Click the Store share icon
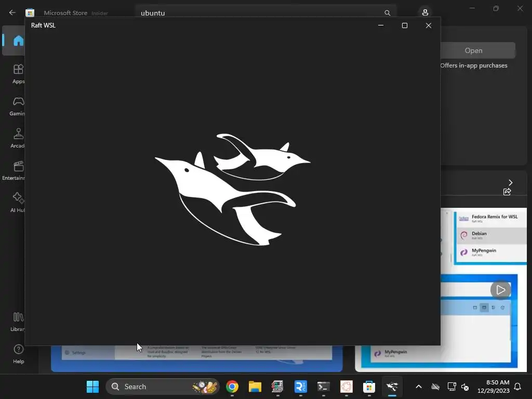Image resolution: width=532 pixels, height=399 pixels. 507,192
